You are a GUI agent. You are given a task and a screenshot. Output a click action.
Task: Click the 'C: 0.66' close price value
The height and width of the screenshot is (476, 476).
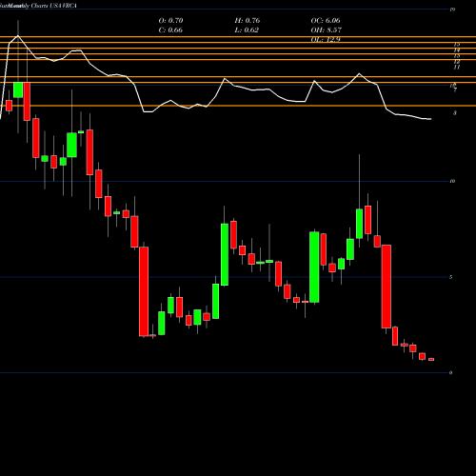coord(170,30)
